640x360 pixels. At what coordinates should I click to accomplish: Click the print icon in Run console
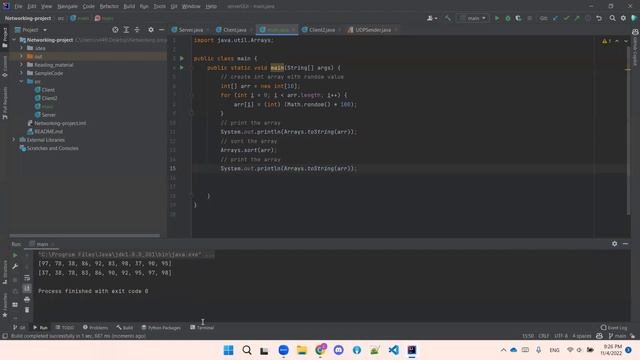click(x=27, y=300)
